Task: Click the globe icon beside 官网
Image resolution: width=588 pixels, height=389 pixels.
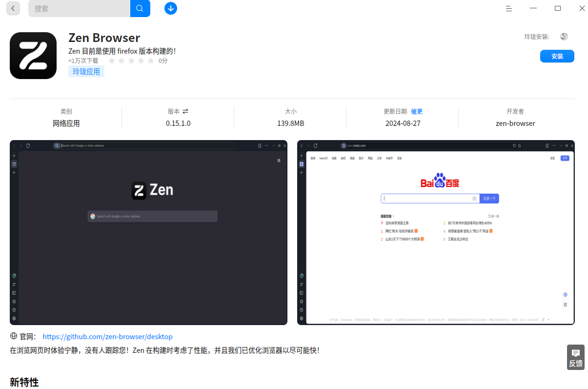Action: click(x=14, y=336)
